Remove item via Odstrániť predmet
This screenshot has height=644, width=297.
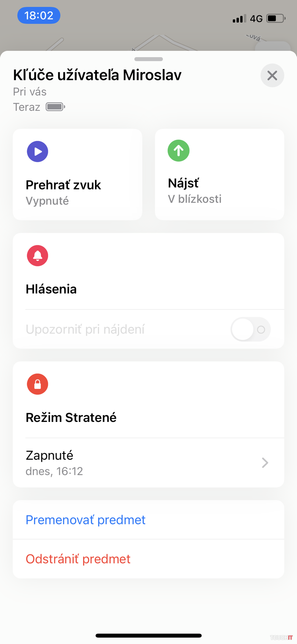click(78, 559)
